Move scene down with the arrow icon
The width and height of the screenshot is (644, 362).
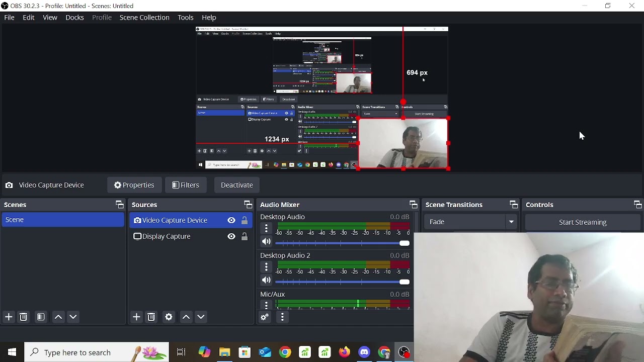(x=73, y=317)
